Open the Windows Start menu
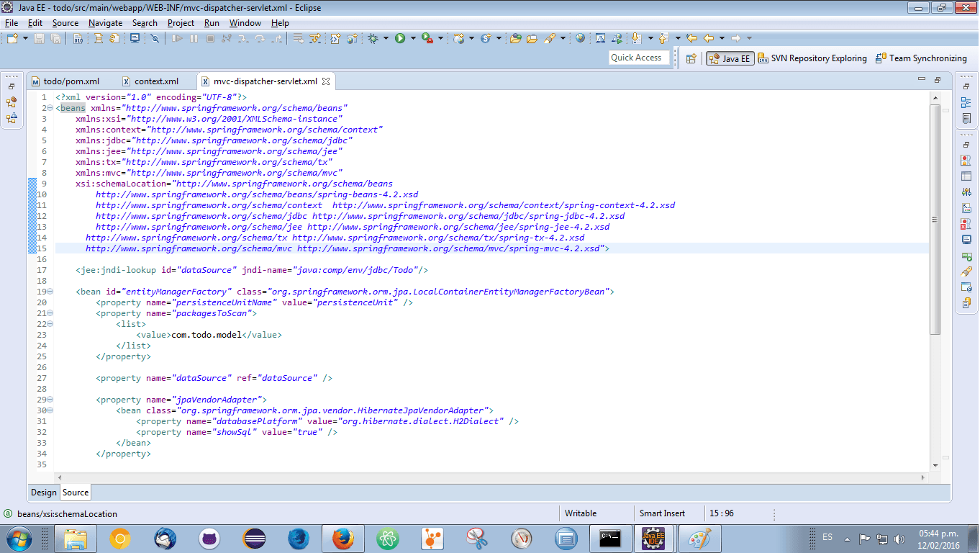Viewport: 980px width, 553px height. [18, 538]
